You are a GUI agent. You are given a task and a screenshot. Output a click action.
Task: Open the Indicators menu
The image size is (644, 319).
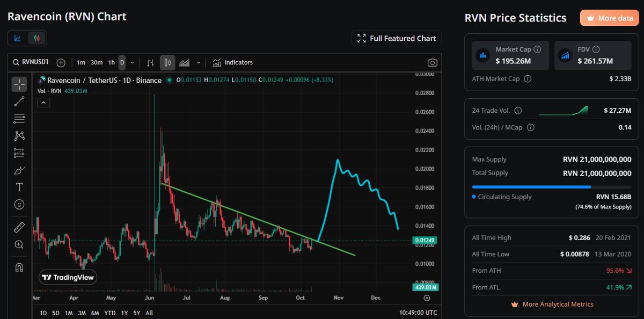pos(232,63)
